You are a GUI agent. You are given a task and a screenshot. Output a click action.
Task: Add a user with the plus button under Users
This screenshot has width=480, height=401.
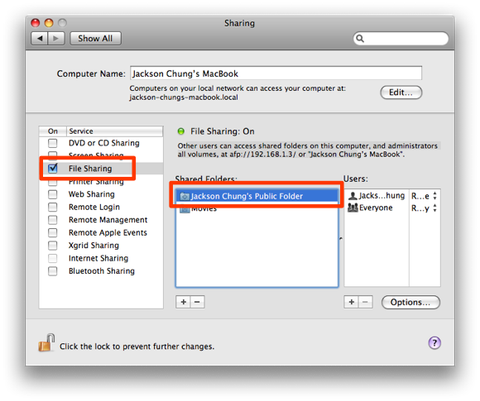tap(351, 302)
